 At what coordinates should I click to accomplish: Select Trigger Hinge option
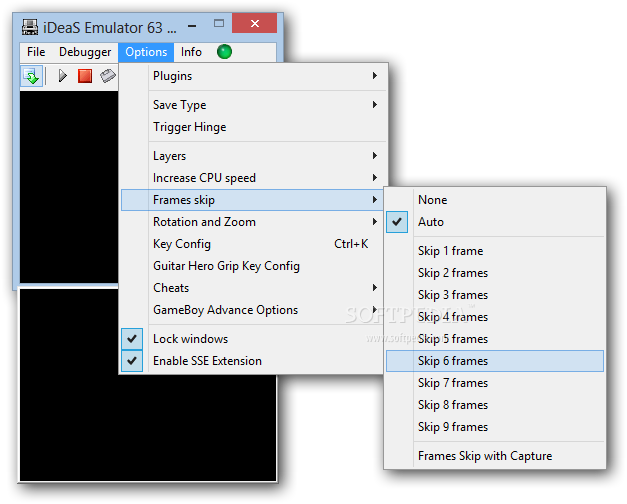[x=253, y=127]
